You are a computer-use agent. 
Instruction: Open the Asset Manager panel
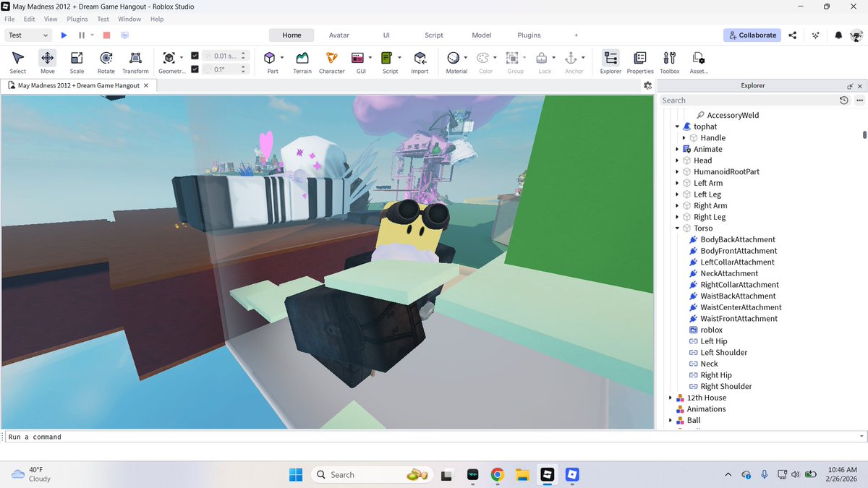[x=699, y=62]
